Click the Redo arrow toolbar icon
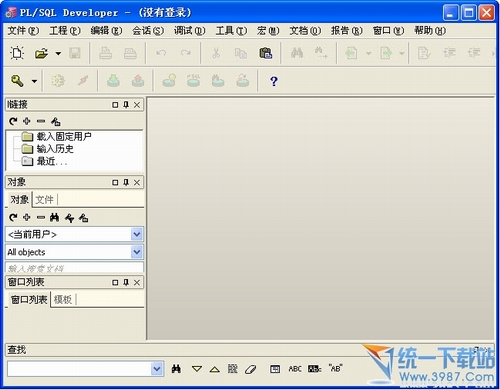 [186, 53]
